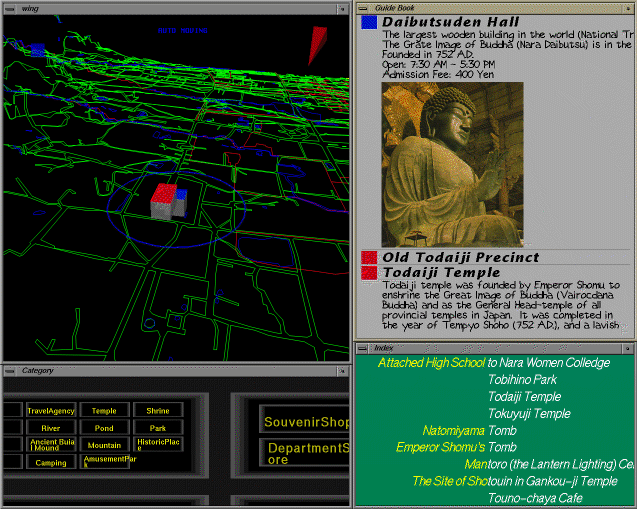Select the Ancient Burial Mound category
The image size is (637, 509).
[x=51, y=445]
